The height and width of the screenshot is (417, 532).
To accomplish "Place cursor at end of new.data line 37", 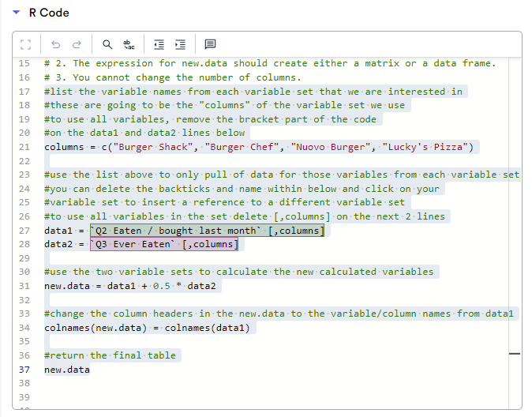I will pyautogui.click(x=90, y=370).
